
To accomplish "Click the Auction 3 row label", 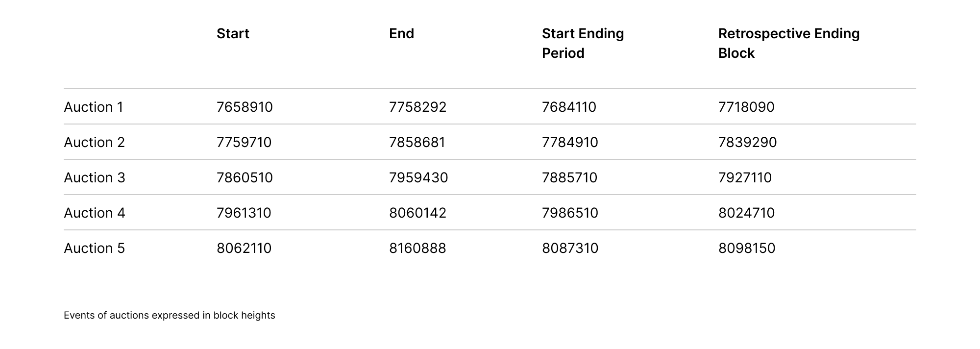I will 95,177.
